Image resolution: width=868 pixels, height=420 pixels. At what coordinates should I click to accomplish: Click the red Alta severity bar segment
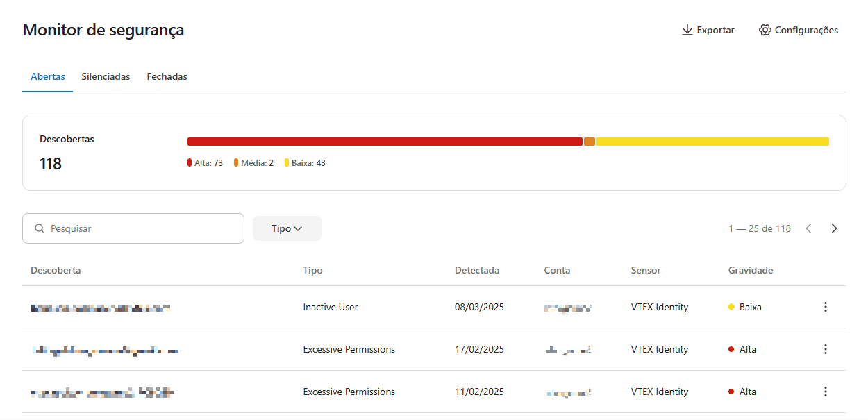click(x=385, y=142)
